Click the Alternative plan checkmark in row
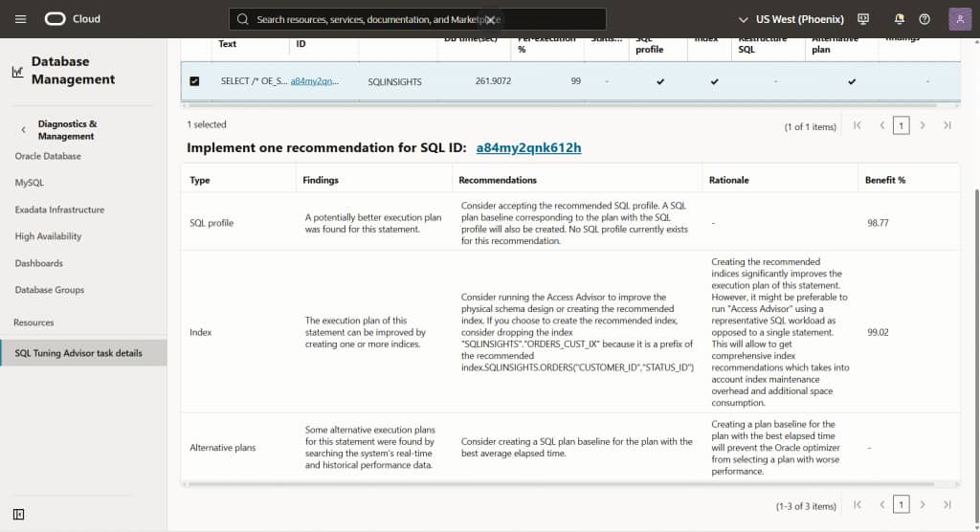 (x=851, y=81)
